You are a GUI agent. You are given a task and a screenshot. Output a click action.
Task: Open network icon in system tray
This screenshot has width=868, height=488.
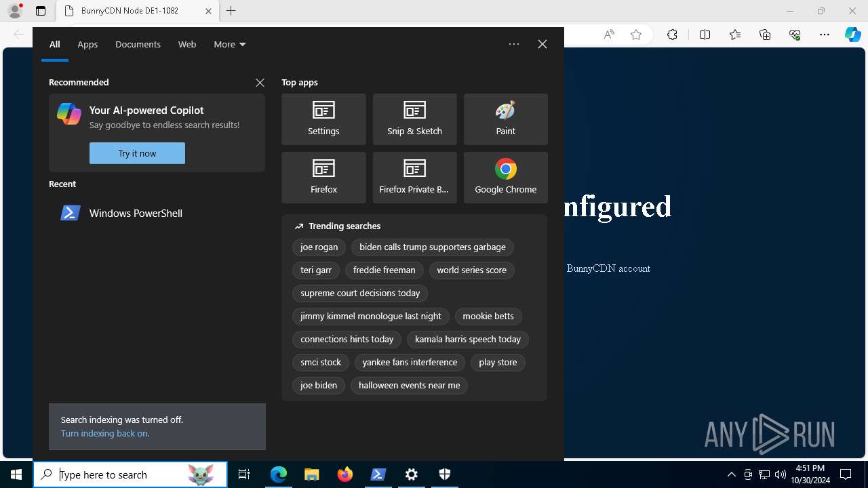764,474
